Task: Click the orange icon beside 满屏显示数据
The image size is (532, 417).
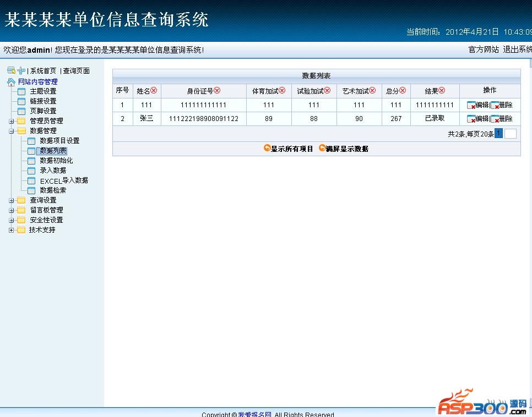Action: (x=322, y=148)
